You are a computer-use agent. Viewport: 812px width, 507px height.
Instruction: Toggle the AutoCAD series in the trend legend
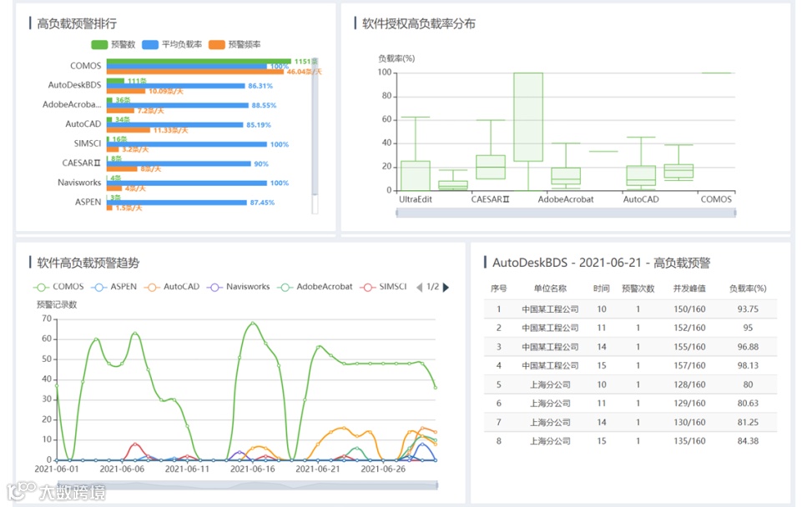171,287
